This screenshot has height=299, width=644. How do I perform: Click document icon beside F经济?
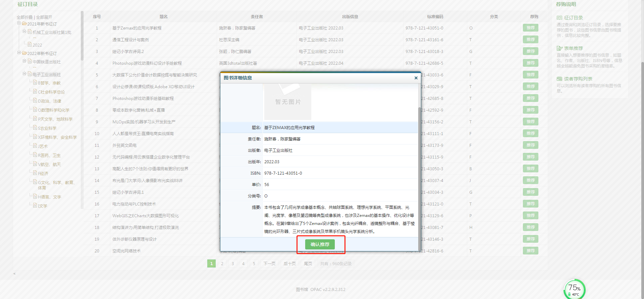(35, 173)
